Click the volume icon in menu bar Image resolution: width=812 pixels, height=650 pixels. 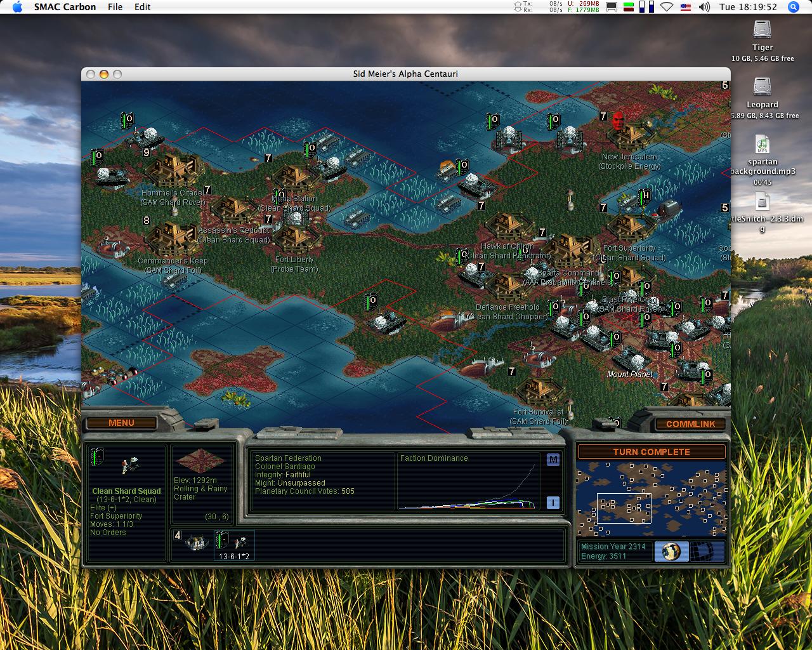(704, 7)
